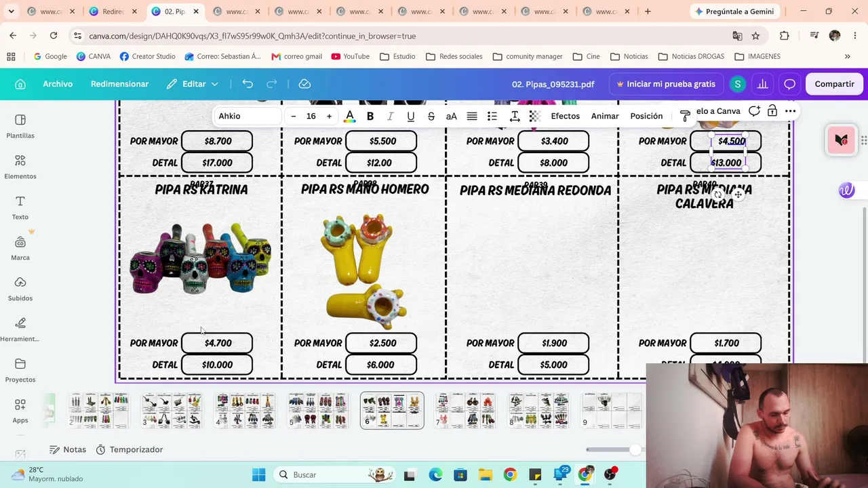868x488 pixels.
Task: Open the Temporizador timer
Action: (x=130, y=449)
